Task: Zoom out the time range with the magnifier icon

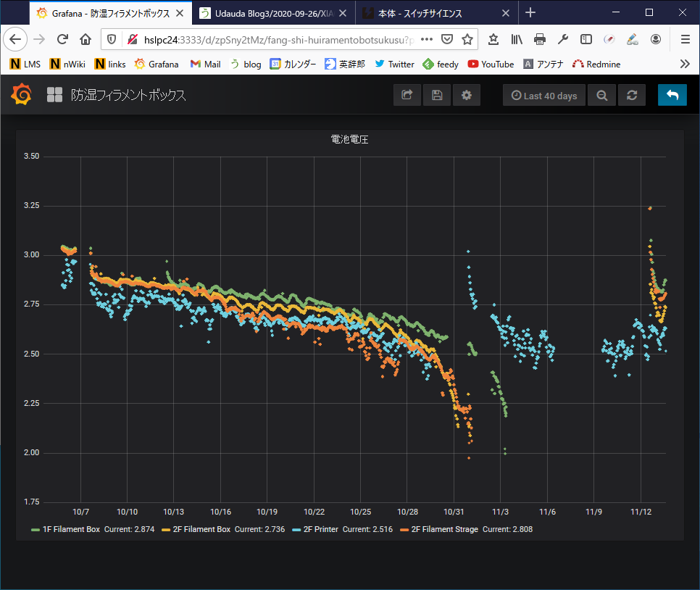Action: point(601,95)
